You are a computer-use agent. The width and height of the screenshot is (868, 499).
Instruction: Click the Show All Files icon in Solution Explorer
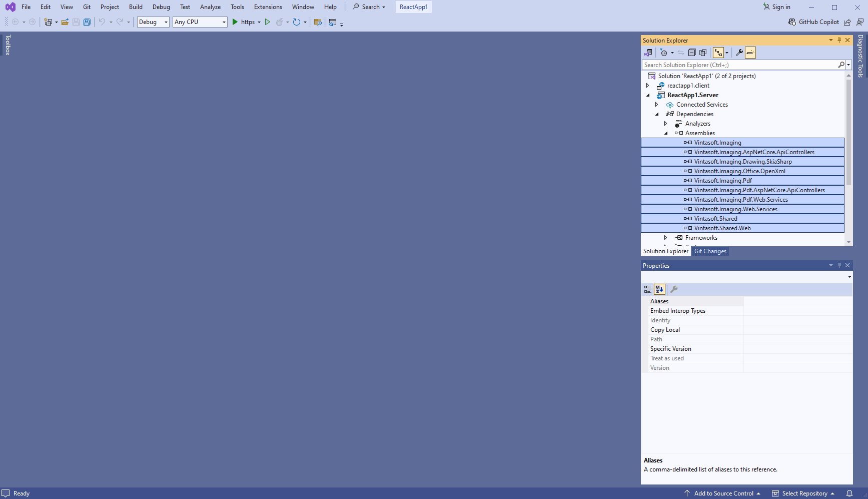(x=703, y=53)
